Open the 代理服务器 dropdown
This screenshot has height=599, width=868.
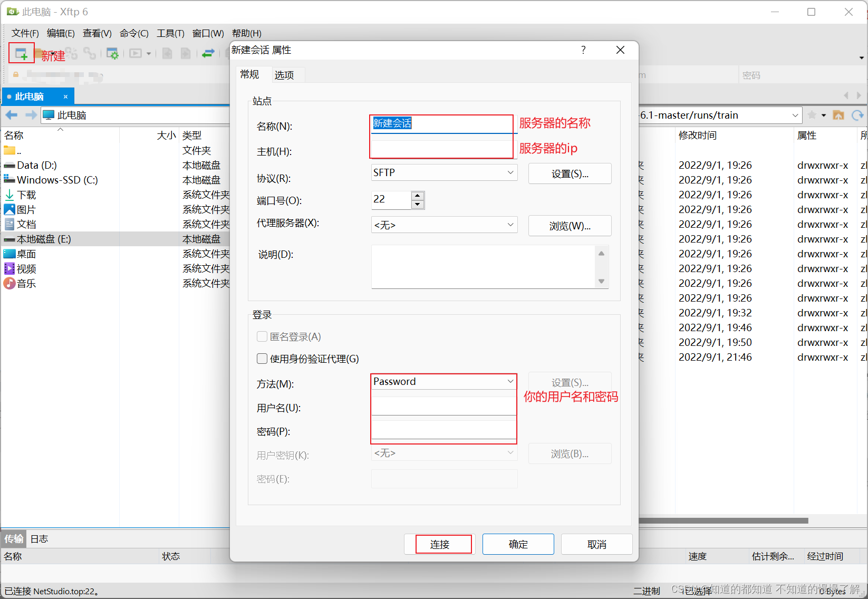click(x=444, y=225)
